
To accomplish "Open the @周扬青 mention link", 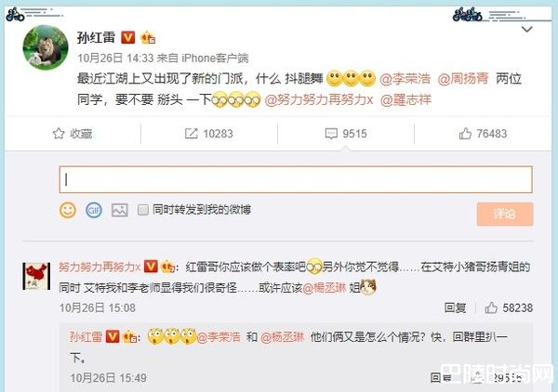I will click(463, 79).
